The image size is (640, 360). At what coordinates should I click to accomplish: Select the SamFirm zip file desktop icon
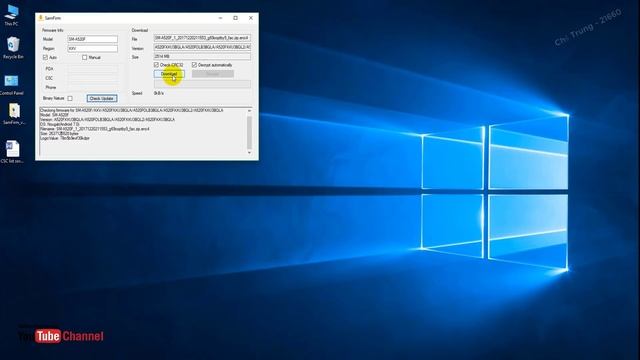(x=14, y=113)
